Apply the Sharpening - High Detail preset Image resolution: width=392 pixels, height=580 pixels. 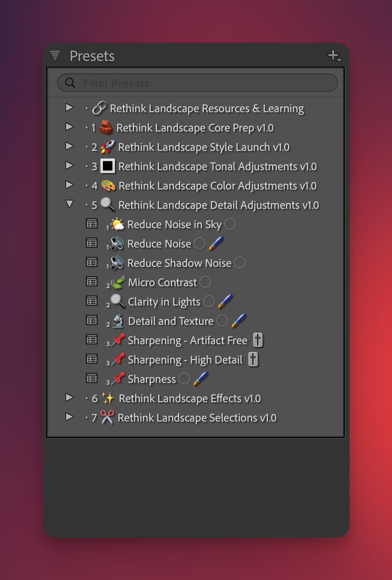pyautogui.click(x=185, y=360)
